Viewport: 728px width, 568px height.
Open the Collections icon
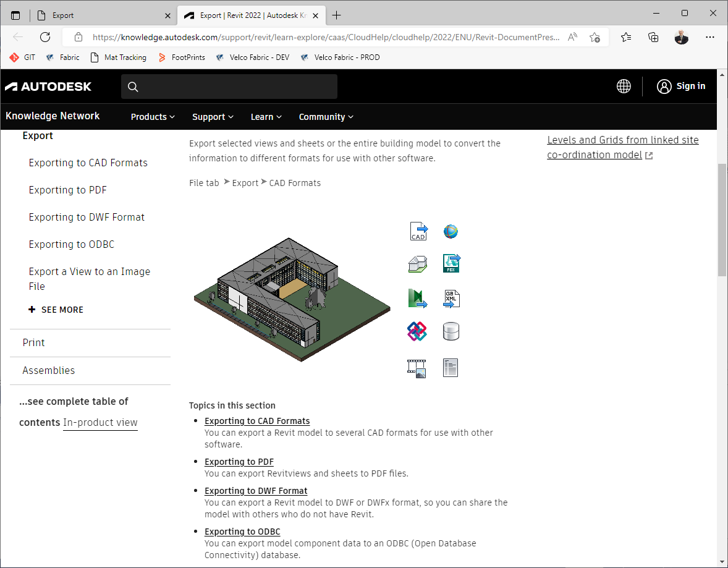click(x=653, y=37)
